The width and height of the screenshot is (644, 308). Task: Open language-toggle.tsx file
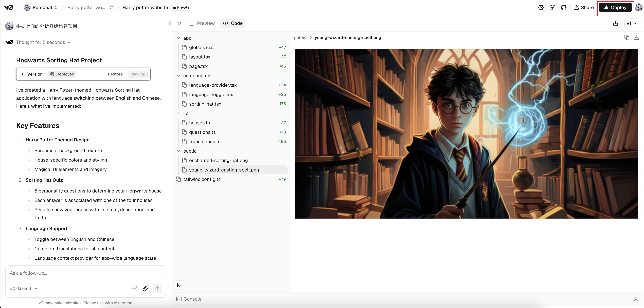coord(234,94)
